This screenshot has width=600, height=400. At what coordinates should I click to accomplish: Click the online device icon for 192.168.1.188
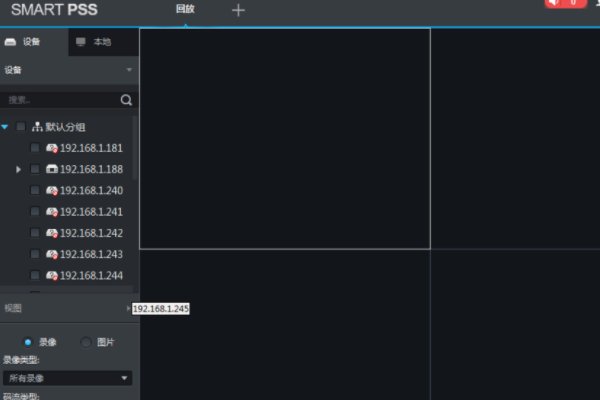tap(51, 169)
